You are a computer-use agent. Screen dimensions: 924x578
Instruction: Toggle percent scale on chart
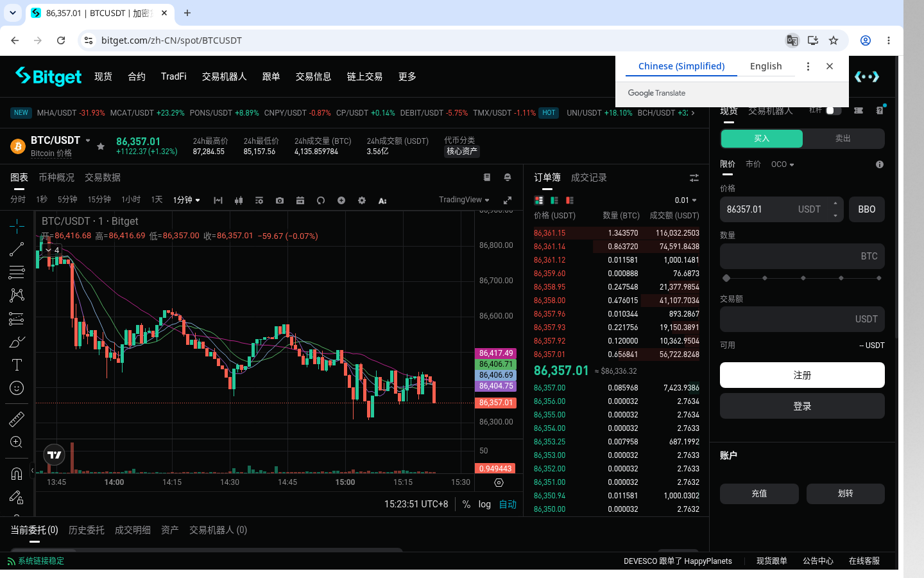(466, 504)
